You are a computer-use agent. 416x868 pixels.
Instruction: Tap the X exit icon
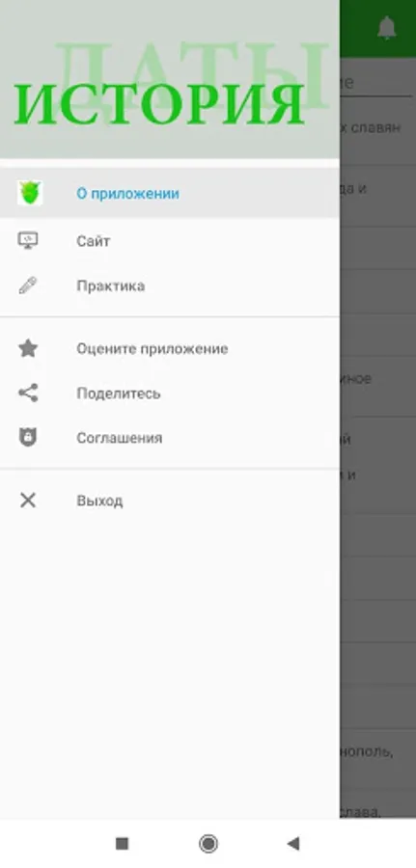click(28, 501)
